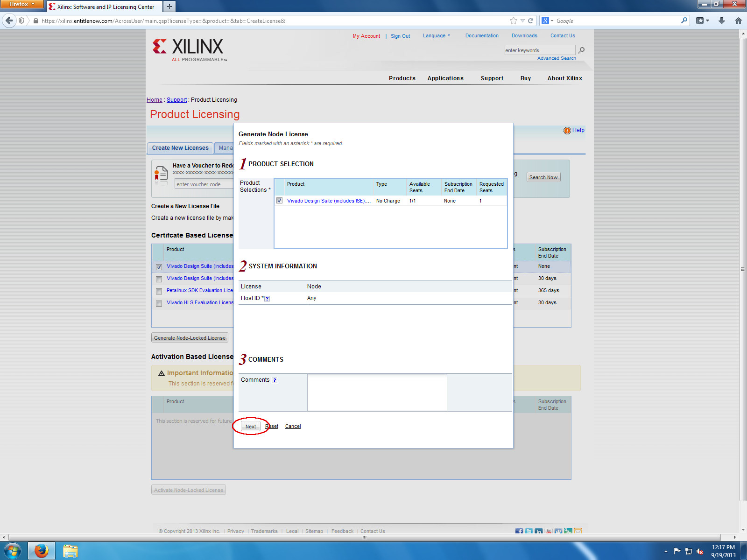
Task: Open the Firefox menu dropdown
Action: point(21,4)
